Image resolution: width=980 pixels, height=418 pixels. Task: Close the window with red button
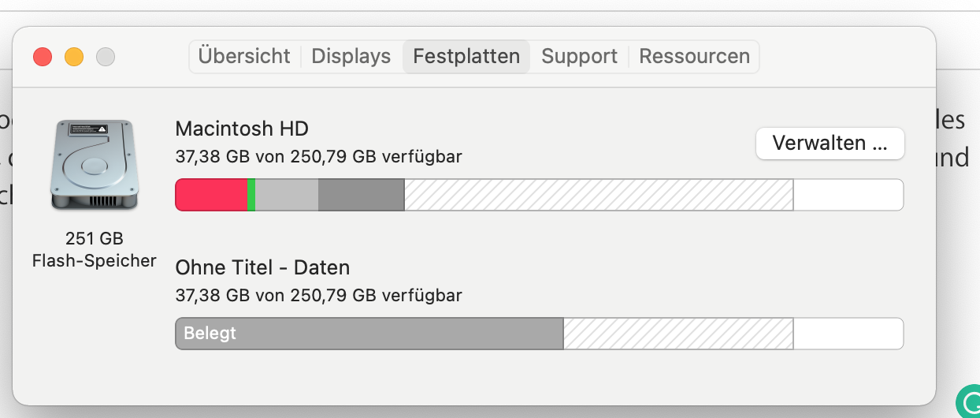tap(43, 57)
